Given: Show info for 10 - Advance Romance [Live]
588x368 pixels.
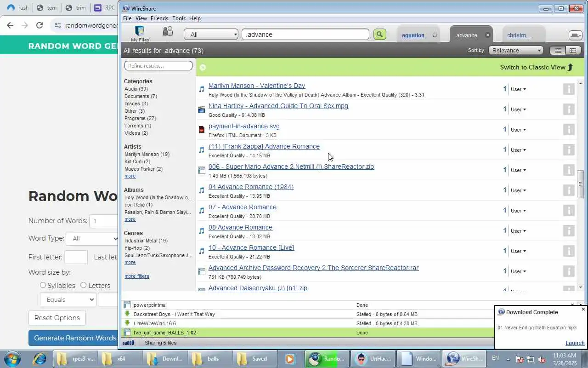Looking at the screenshot, I should (569, 251).
